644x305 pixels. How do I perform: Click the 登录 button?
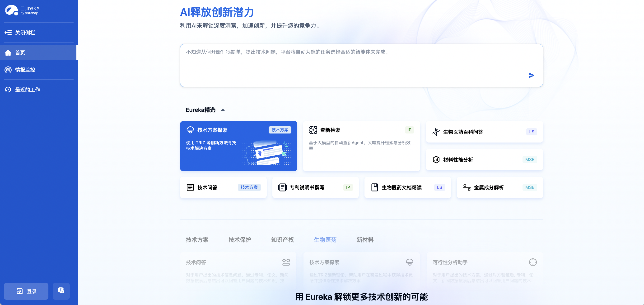[x=26, y=291]
